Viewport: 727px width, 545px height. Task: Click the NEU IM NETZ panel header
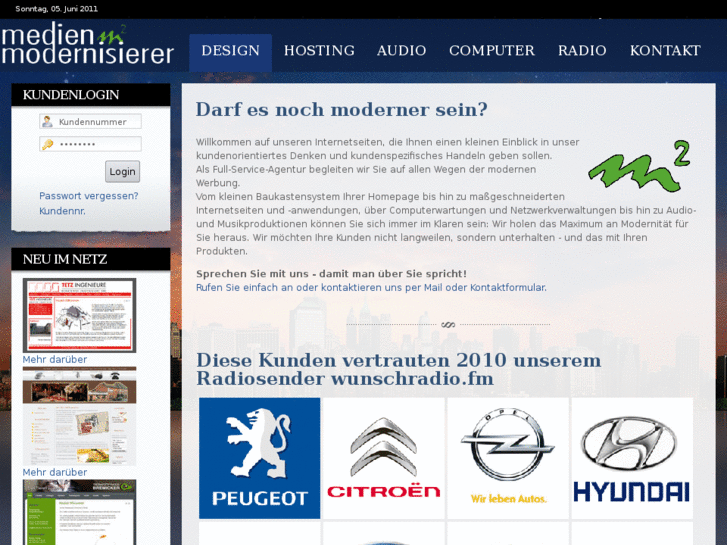point(91,259)
